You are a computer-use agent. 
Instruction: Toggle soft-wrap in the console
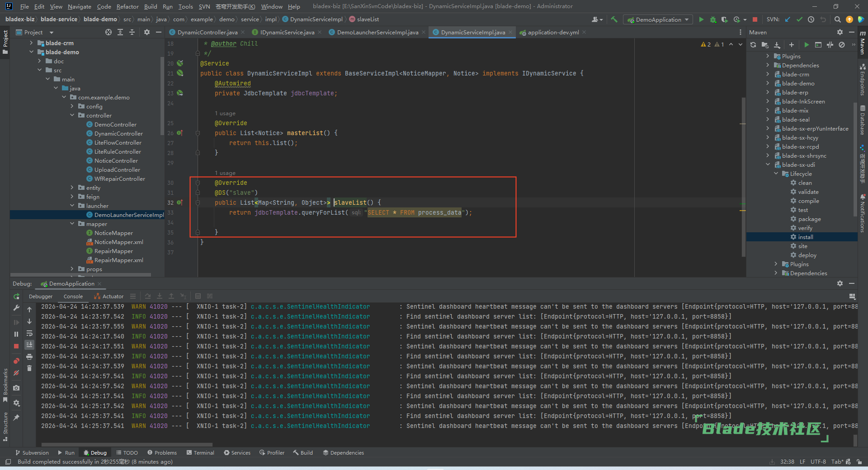point(29,334)
